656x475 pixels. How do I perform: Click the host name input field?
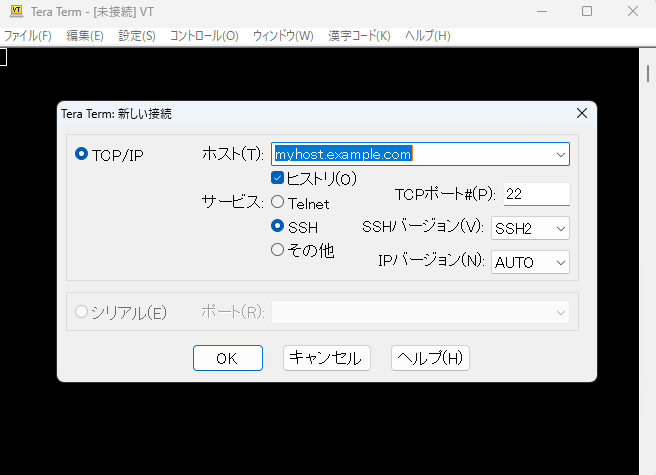point(410,155)
